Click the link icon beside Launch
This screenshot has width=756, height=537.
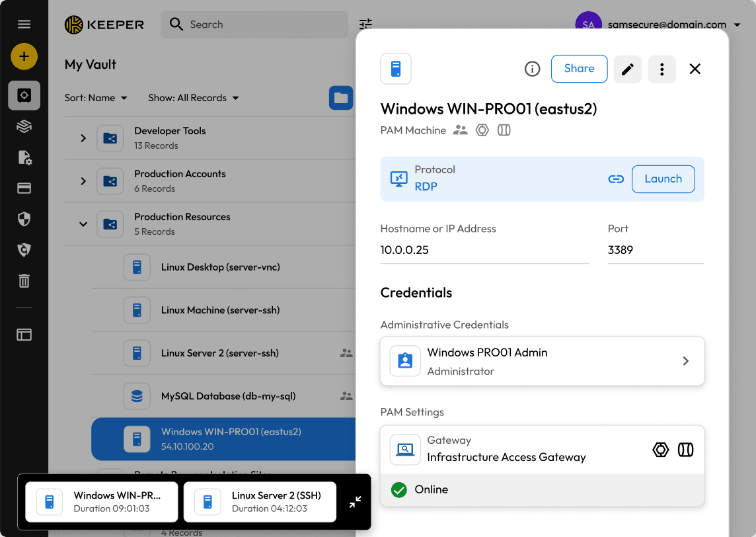click(x=616, y=179)
